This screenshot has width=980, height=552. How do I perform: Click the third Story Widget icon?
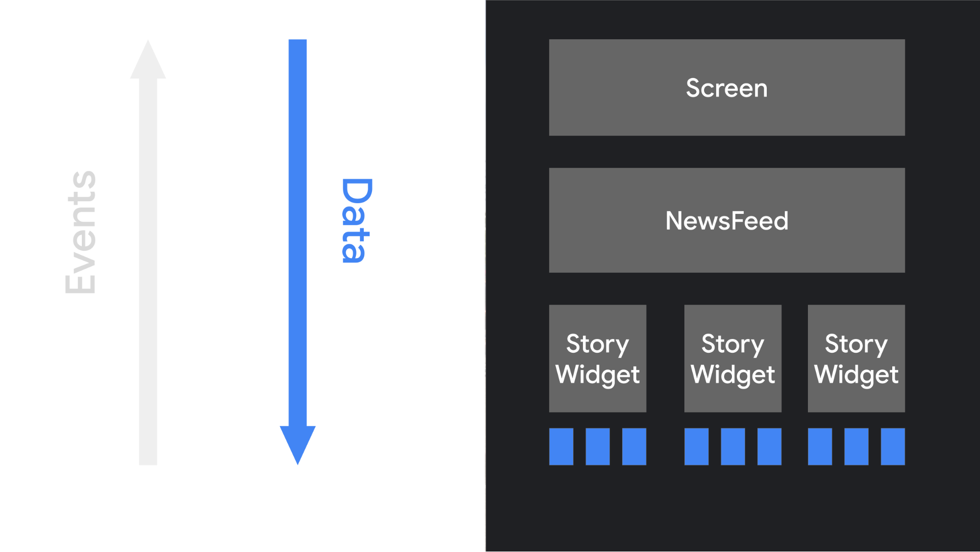point(856,358)
